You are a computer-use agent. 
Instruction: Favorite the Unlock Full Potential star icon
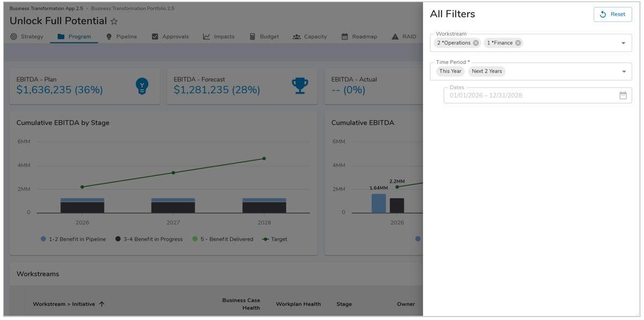[x=114, y=21]
